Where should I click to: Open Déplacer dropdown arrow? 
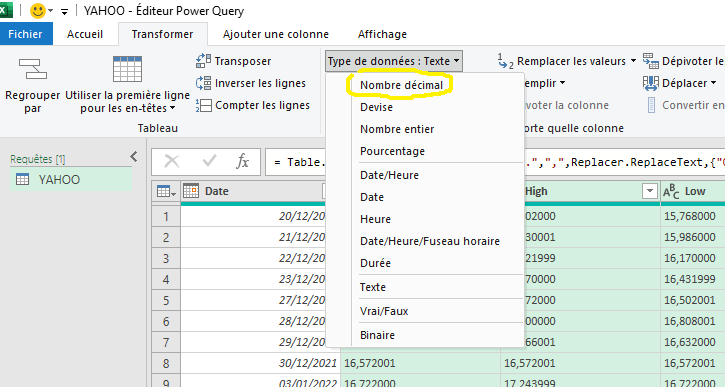coord(713,83)
